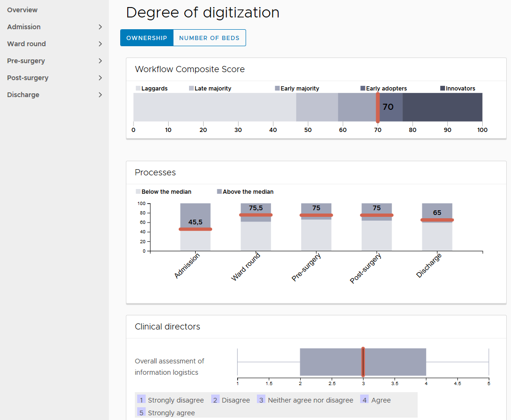511x420 pixels.
Task: Toggle the Innovators legend swatch
Action: pyautogui.click(x=443, y=89)
